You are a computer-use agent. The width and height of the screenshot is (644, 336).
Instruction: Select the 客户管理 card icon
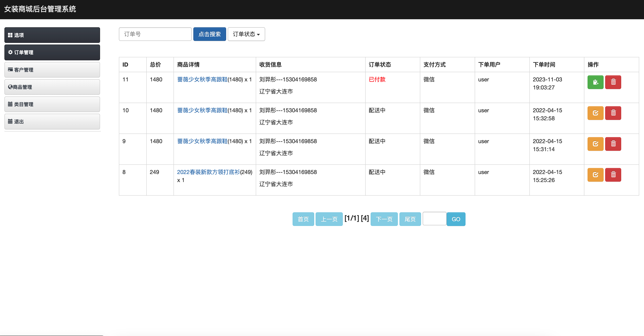(10, 70)
